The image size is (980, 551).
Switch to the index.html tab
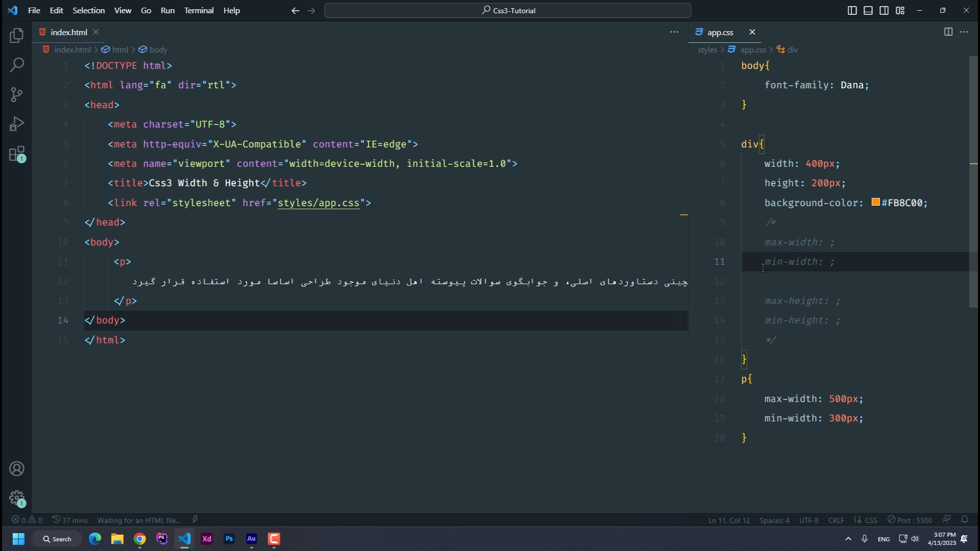click(x=69, y=32)
